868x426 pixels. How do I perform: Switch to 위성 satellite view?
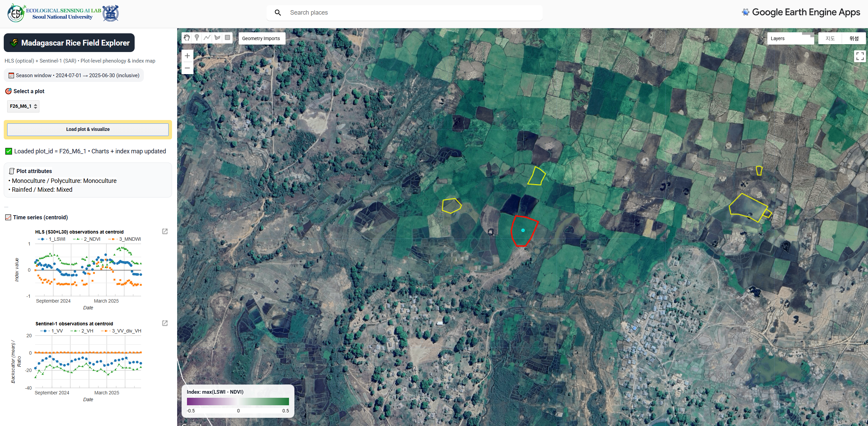pos(854,38)
